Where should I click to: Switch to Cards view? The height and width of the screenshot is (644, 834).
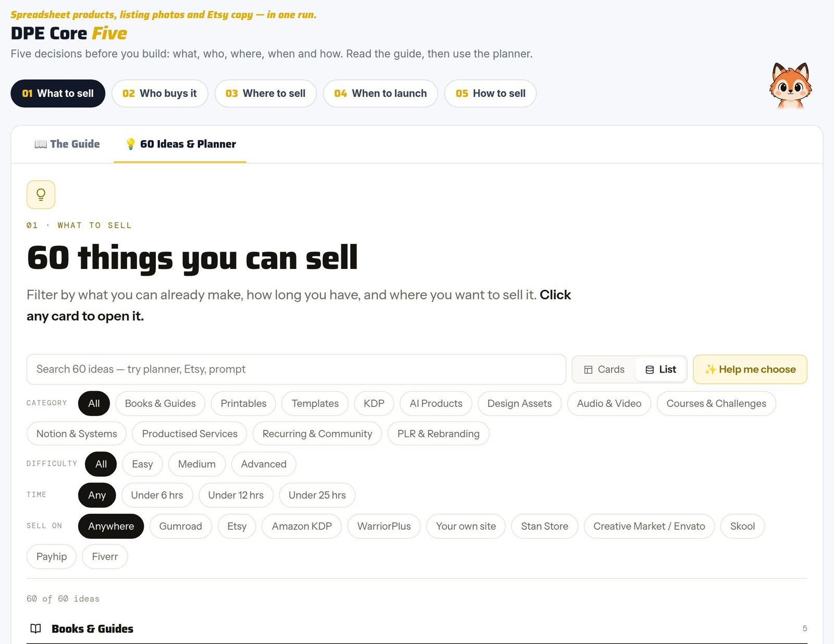[604, 369]
